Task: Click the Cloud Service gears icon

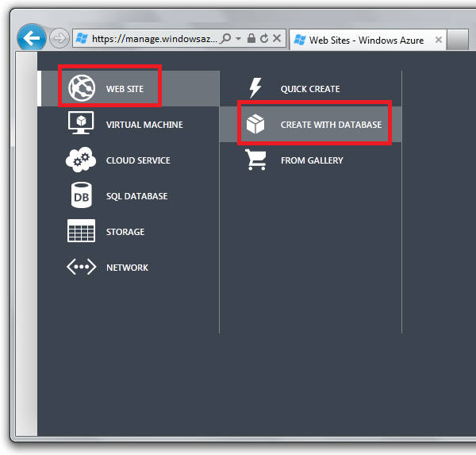Action: [x=81, y=160]
